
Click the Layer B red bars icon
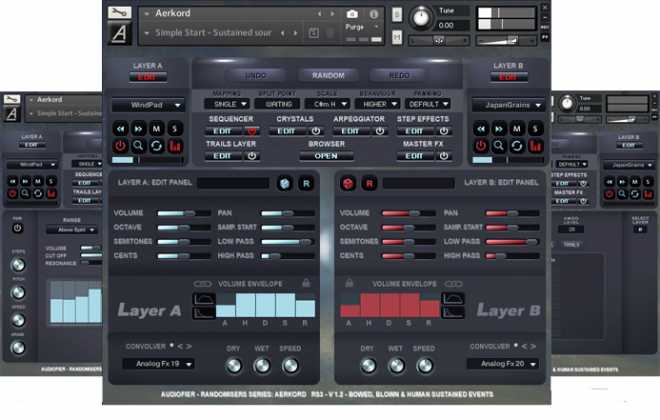pos(535,146)
